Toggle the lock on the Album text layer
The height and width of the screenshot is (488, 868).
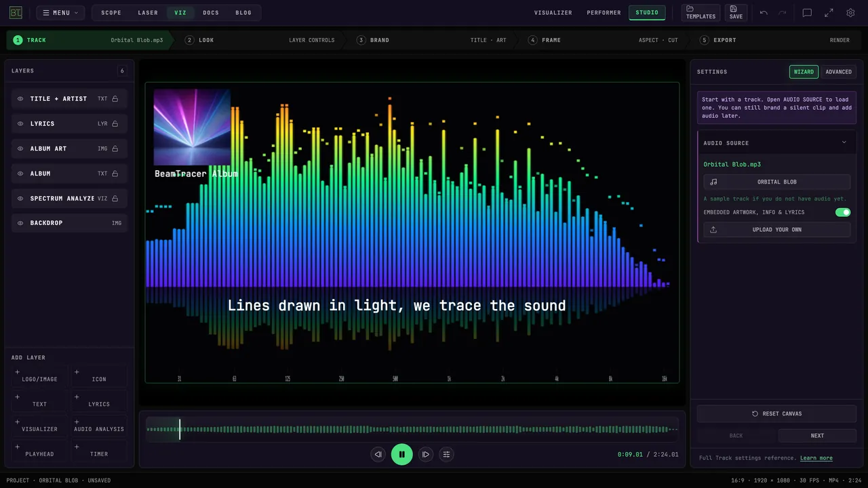(115, 174)
